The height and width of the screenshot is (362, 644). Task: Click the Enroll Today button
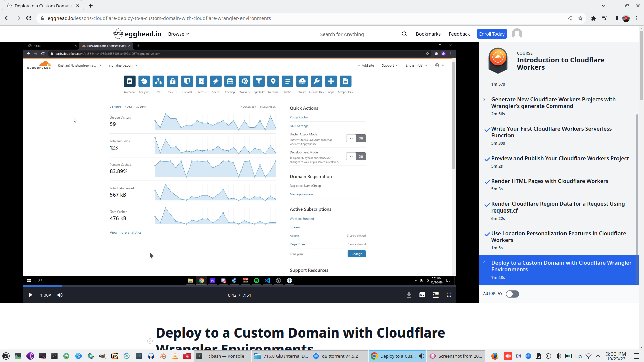point(492,34)
